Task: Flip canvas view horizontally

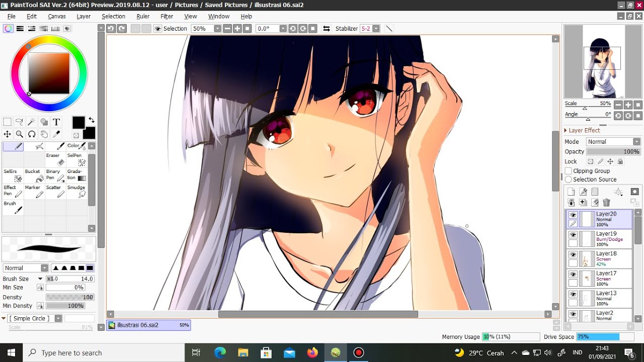Action: pos(327,29)
